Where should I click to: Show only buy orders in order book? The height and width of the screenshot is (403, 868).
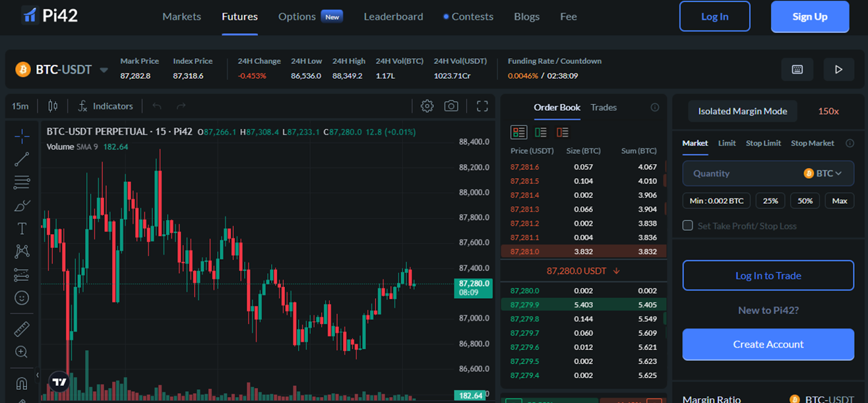coord(541,132)
